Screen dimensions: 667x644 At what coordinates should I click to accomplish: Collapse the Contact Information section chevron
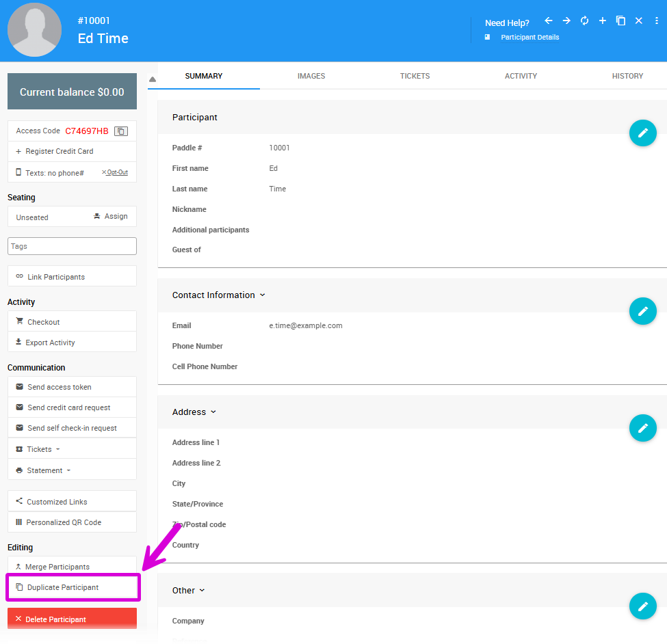pos(263,295)
